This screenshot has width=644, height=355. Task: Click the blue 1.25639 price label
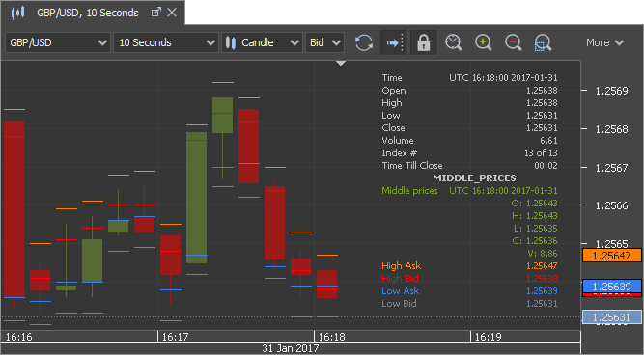[x=611, y=287]
